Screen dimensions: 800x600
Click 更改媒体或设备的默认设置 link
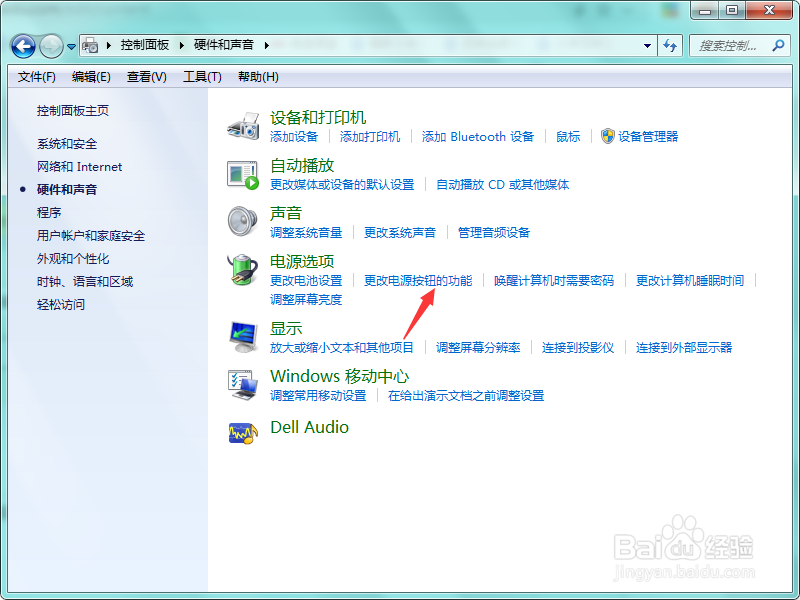(x=342, y=185)
